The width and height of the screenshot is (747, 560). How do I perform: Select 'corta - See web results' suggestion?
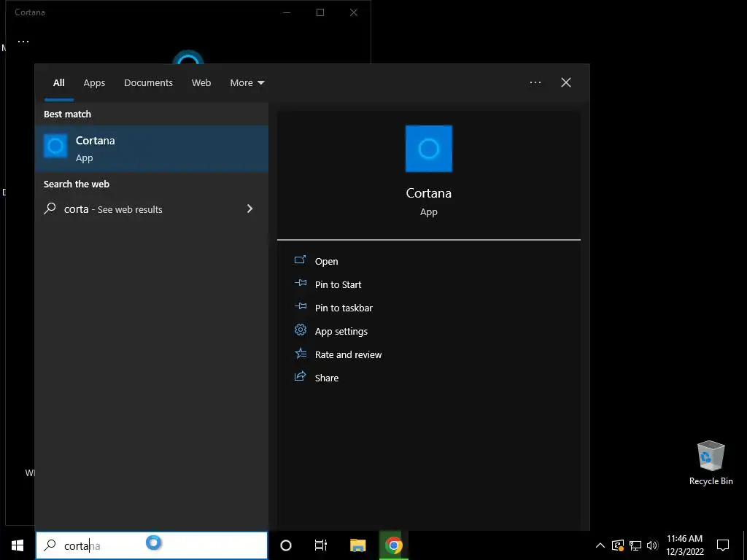pos(152,209)
